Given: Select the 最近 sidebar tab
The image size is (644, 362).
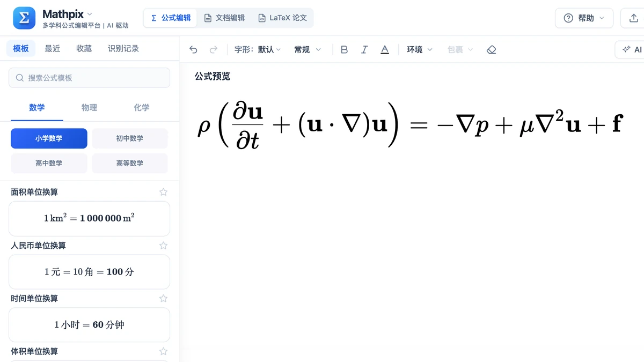Looking at the screenshot, I should click(53, 48).
